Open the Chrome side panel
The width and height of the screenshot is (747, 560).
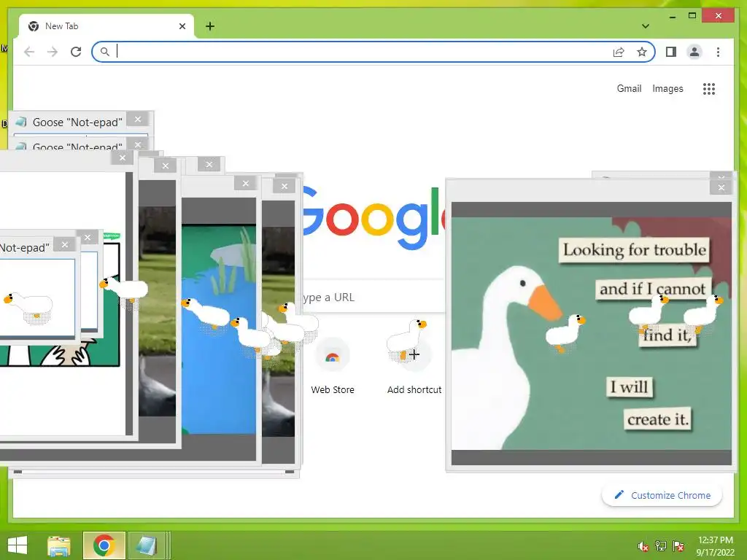[x=671, y=52]
